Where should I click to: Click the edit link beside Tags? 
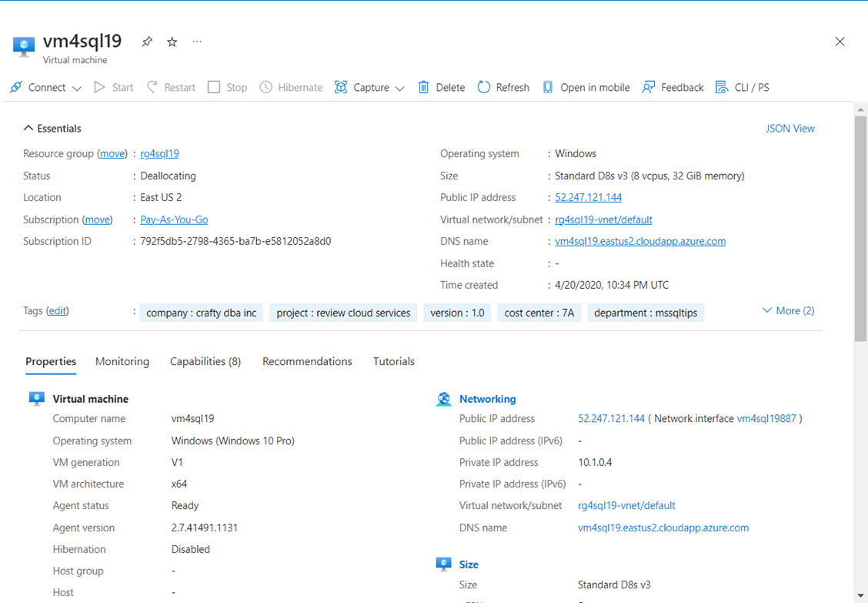58,310
